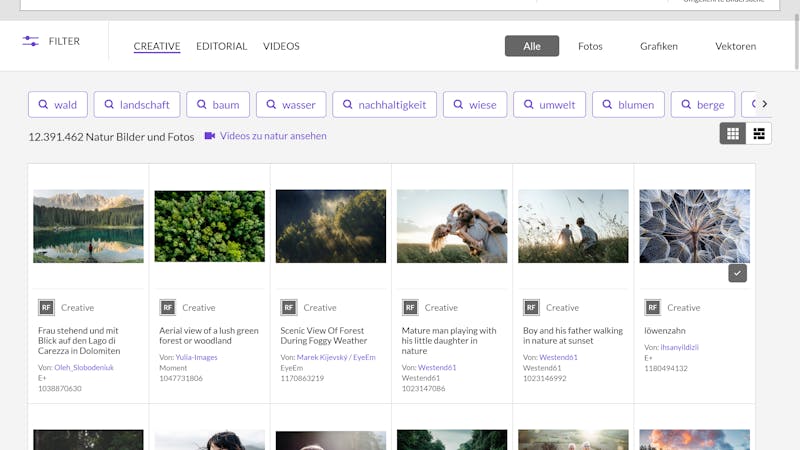This screenshot has height=450, width=800.
Task: Click the image ID 1038870630
Action: (60, 388)
